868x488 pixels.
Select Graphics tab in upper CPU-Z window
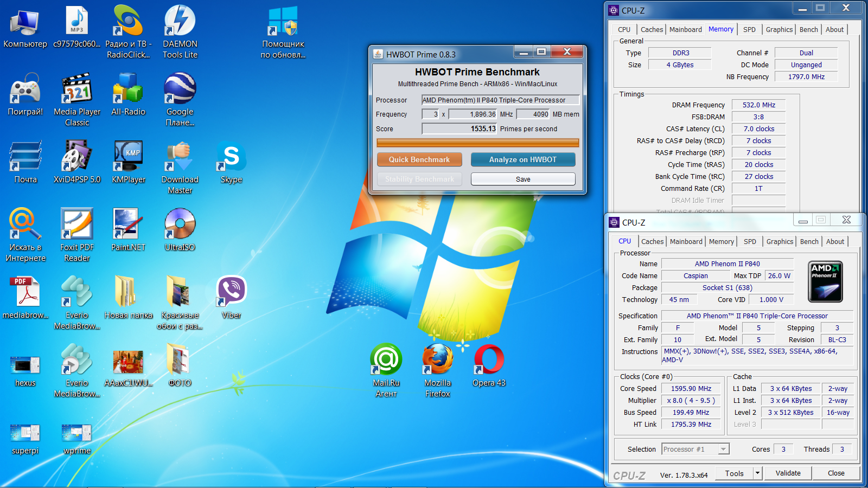tap(779, 30)
